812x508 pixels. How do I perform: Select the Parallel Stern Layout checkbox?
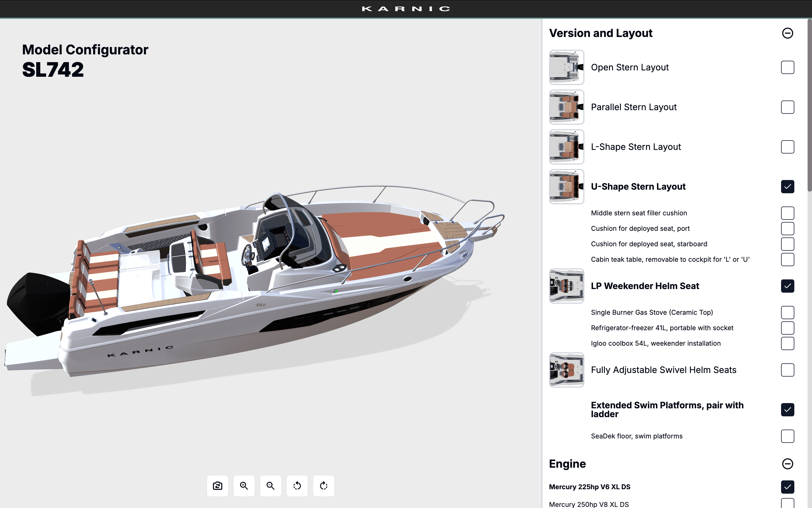point(787,107)
